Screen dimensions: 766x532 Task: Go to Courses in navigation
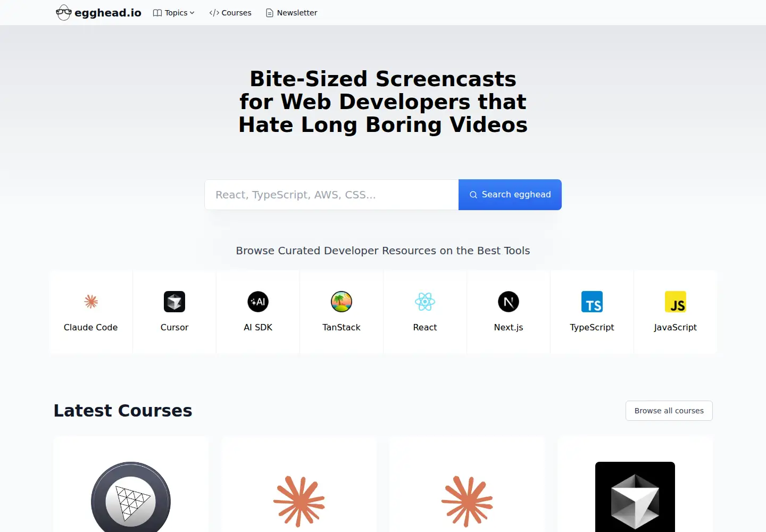[230, 13]
